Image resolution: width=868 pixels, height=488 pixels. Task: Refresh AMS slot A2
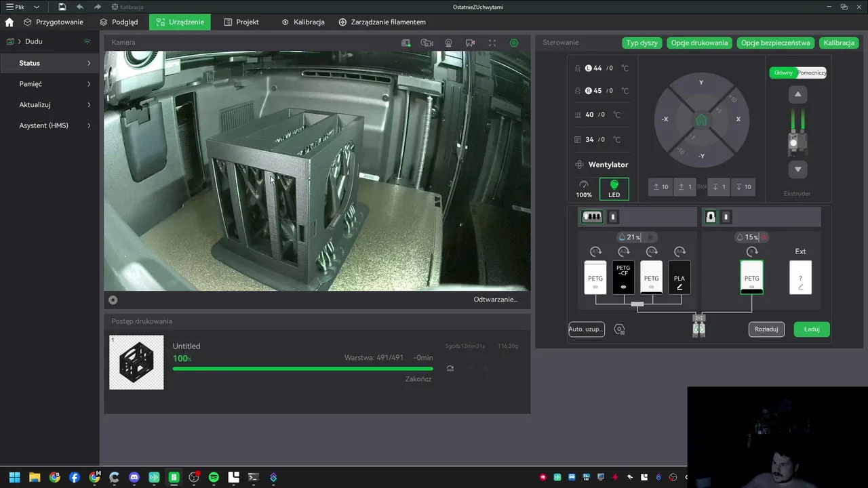click(624, 251)
